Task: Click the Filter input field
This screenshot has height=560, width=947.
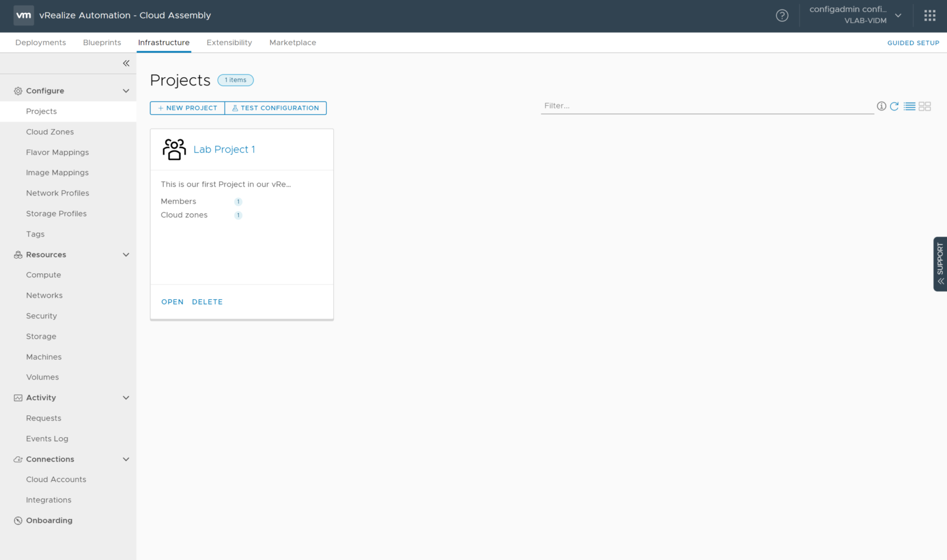Action: 706,106
